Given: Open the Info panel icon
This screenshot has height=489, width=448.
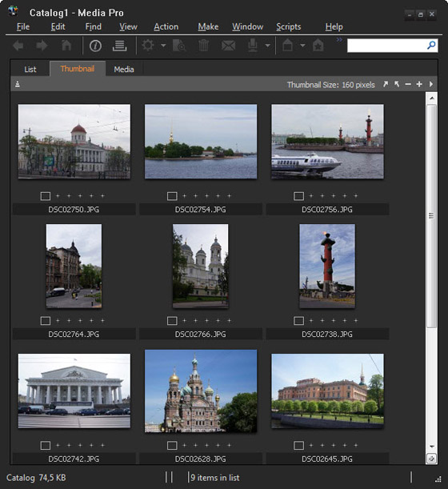Looking at the screenshot, I should pyautogui.click(x=95, y=46).
